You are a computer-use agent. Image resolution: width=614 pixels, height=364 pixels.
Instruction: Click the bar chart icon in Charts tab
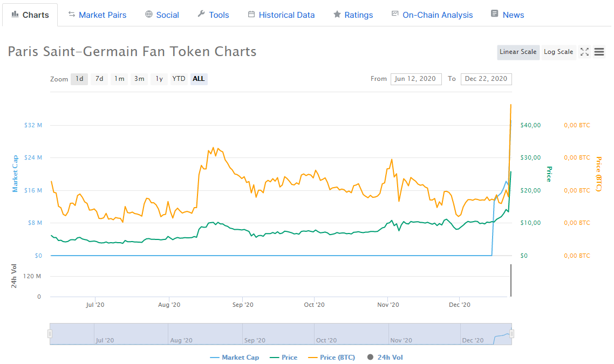(15, 15)
